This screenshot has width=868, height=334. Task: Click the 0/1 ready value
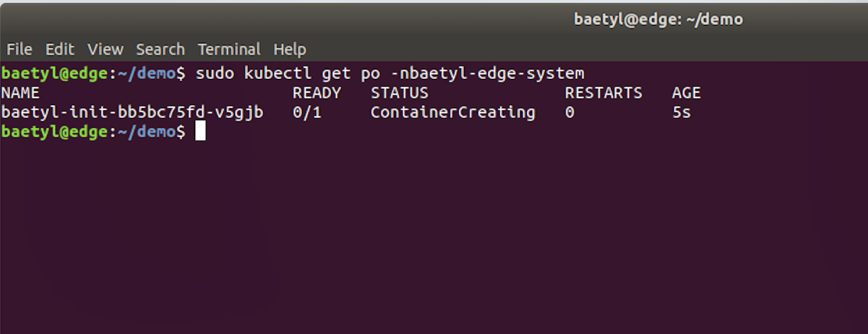[x=307, y=112]
